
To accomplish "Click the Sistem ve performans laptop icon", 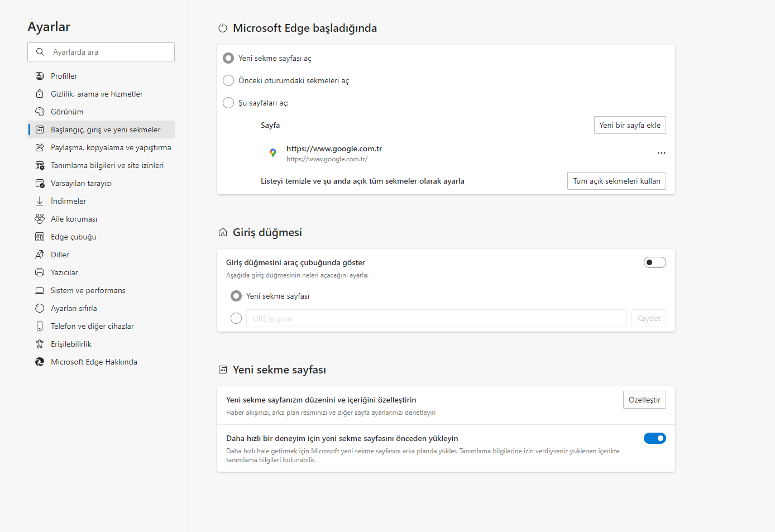I will tap(40, 290).
